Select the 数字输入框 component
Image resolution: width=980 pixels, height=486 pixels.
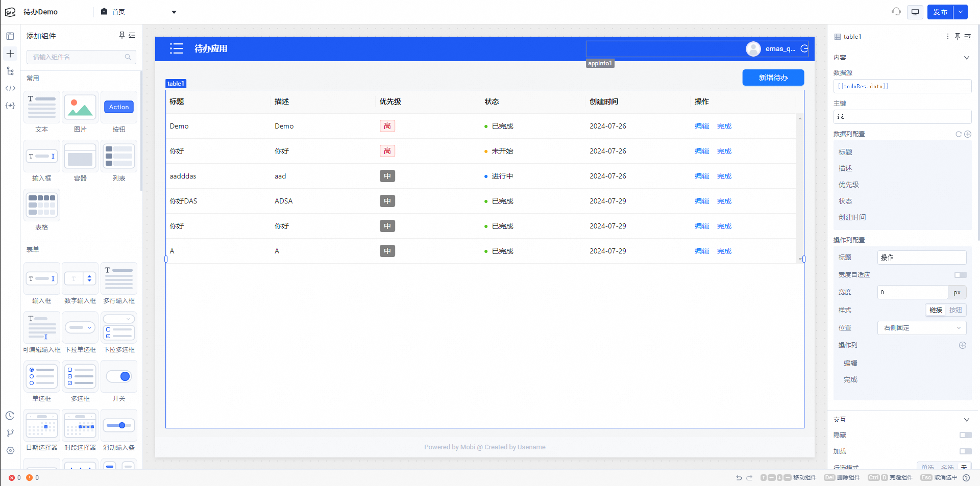(x=80, y=284)
